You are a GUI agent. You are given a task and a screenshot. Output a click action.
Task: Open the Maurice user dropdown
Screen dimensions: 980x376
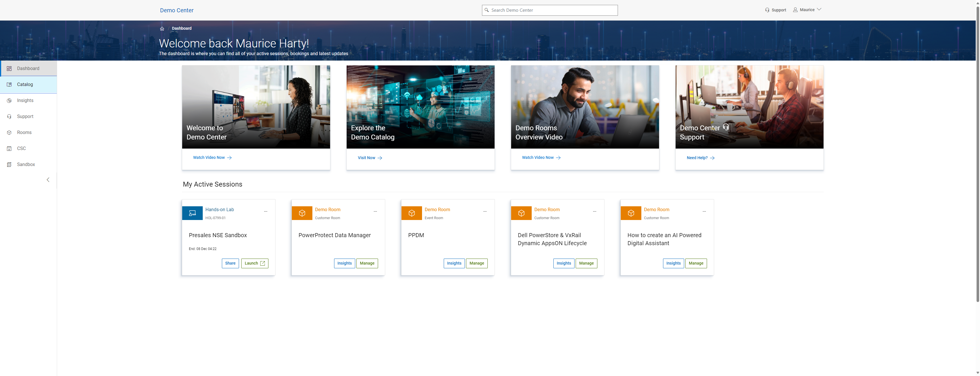[x=807, y=10]
